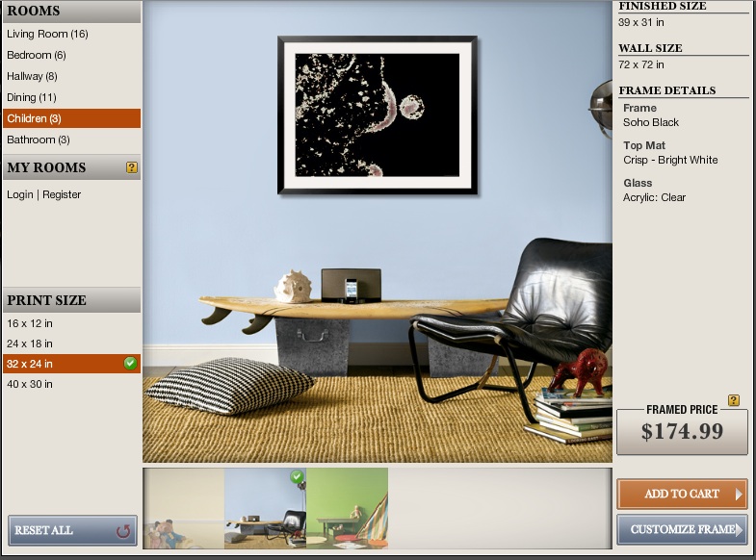
Task: Switch to Bedroom (6) rooms
Action: pos(37,55)
